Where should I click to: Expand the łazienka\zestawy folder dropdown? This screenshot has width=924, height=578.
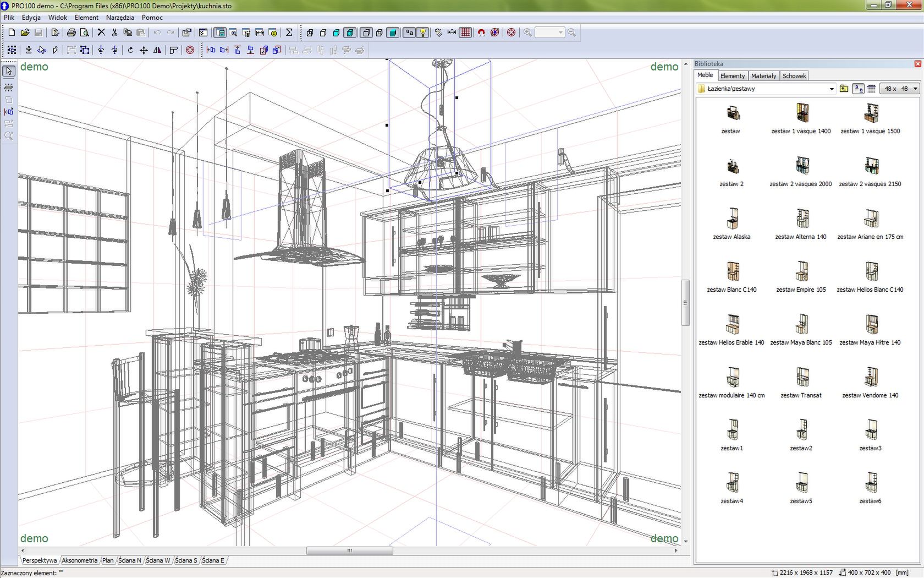pyautogui.click(x=831, y=89)
